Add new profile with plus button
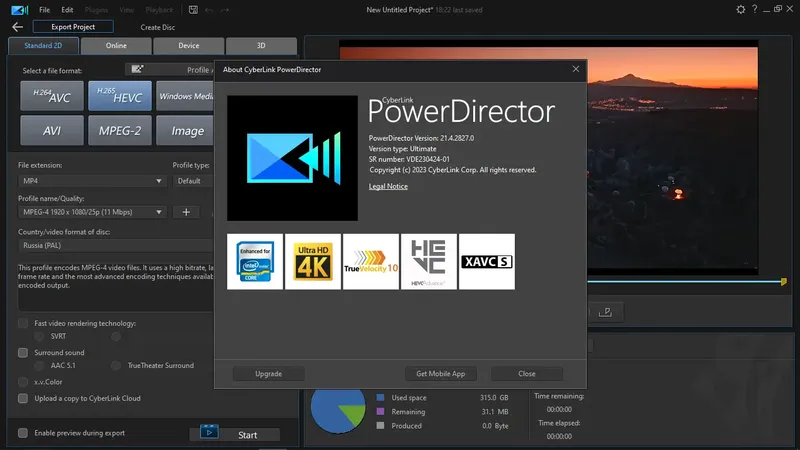The height and width of the screenshot is (450, 800). click(x=186, y=212)
